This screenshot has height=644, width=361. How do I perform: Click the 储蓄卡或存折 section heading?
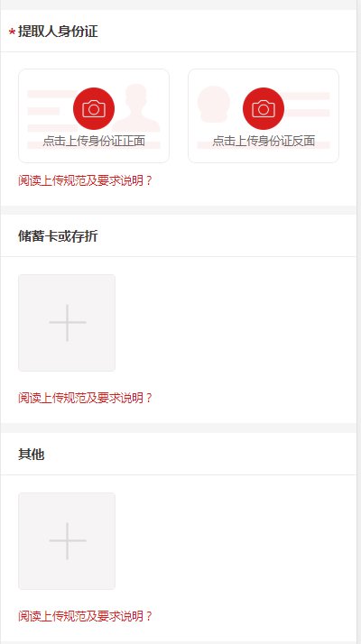[x=58, y=236]
